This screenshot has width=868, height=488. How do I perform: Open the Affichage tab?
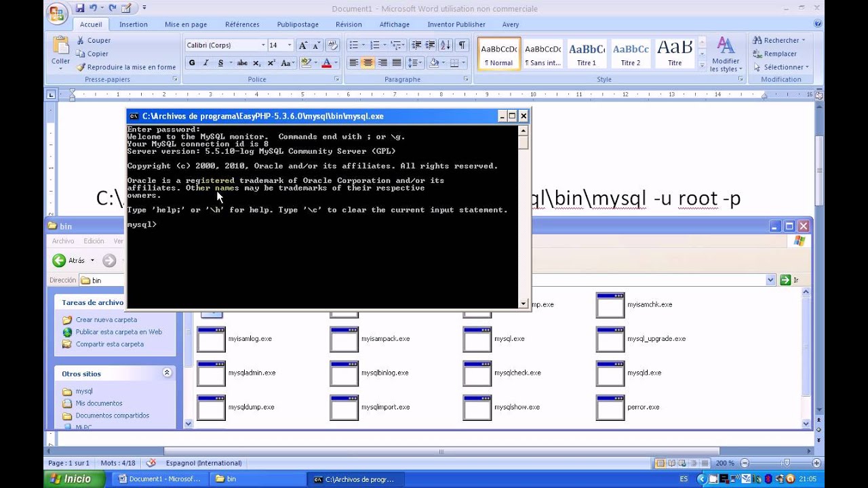(394, 24)
